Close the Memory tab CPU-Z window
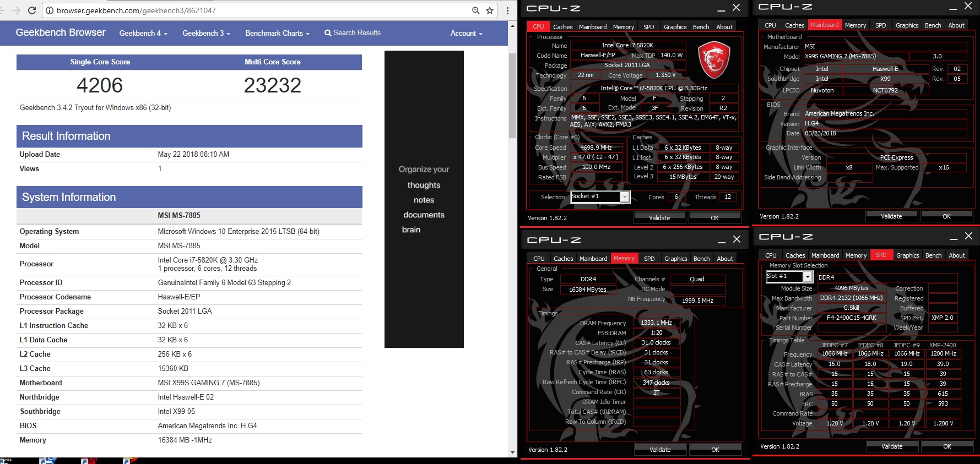Screen dimensions: 980x464 tap(737, 239)
